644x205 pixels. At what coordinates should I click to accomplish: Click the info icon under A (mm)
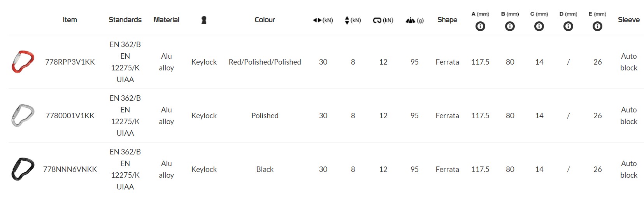tap(480, 26)
